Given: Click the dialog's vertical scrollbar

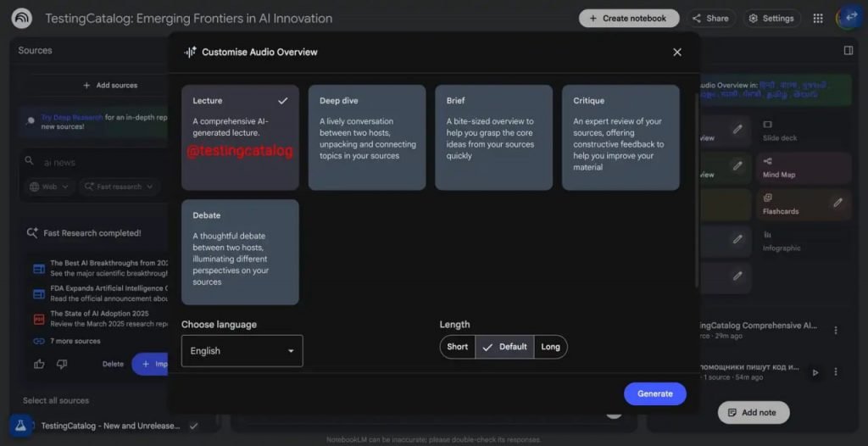Looking at the screenshot, I should click(696, 187).
